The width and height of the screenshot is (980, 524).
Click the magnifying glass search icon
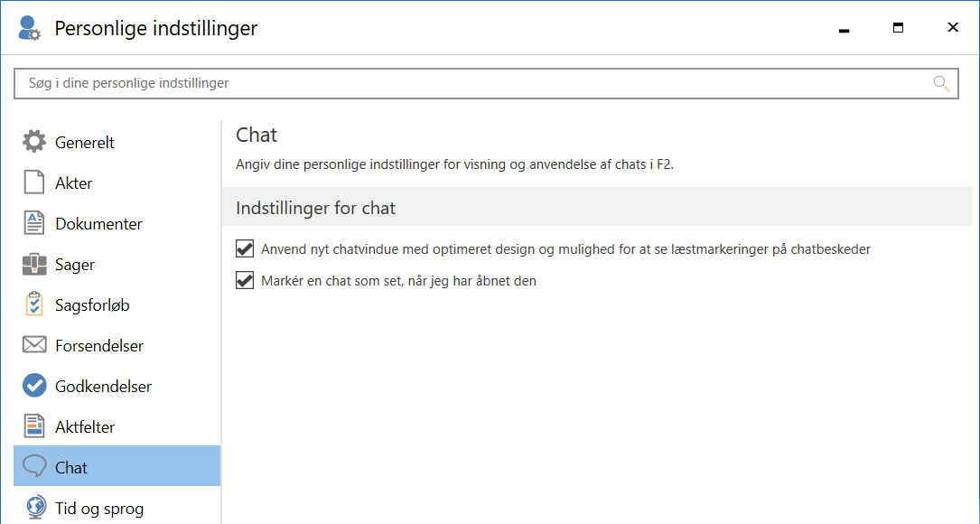click(941, 84)
